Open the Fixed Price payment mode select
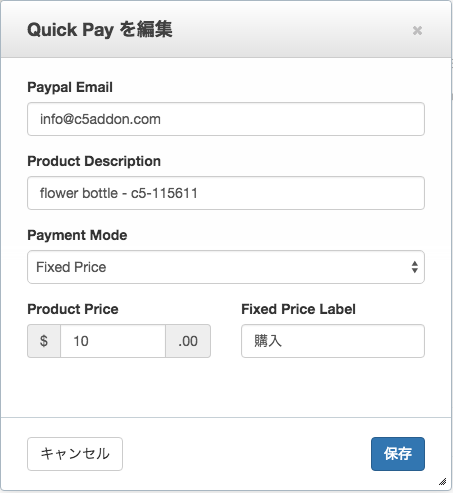This screenshot has width=453, height=493. click(x=226, y=267)
